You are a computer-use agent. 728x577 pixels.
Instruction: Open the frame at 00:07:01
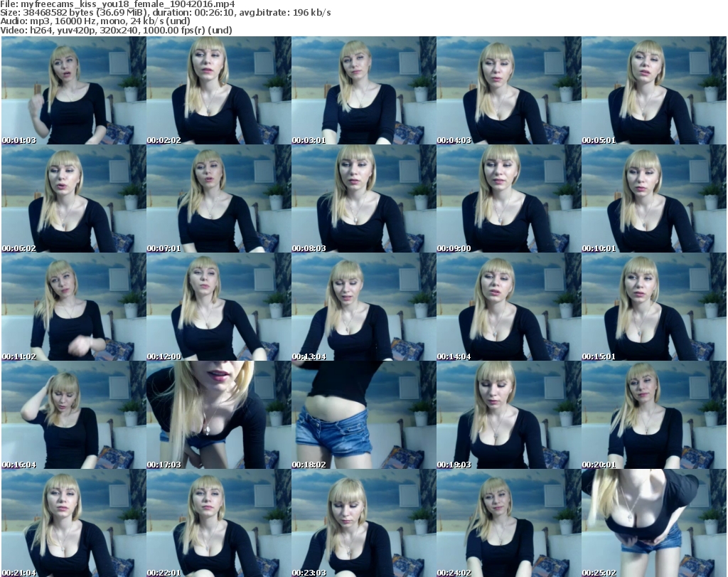pyautogui.click(x=219, y=198)
